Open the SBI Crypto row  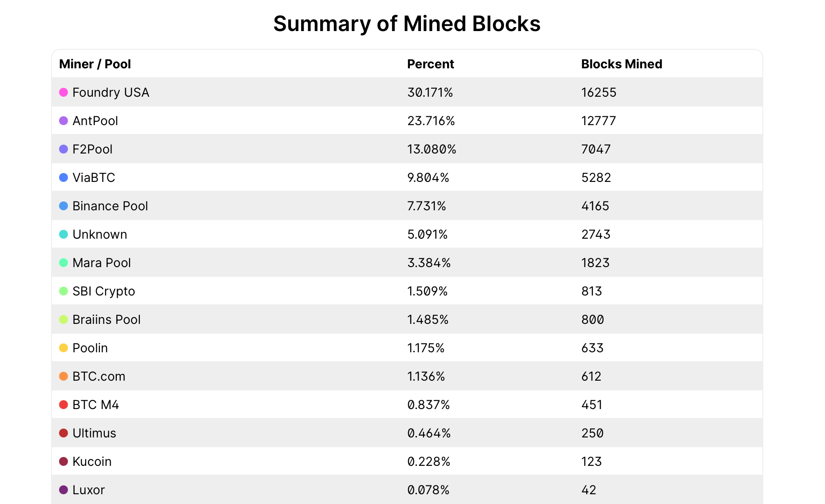(103, 291)
